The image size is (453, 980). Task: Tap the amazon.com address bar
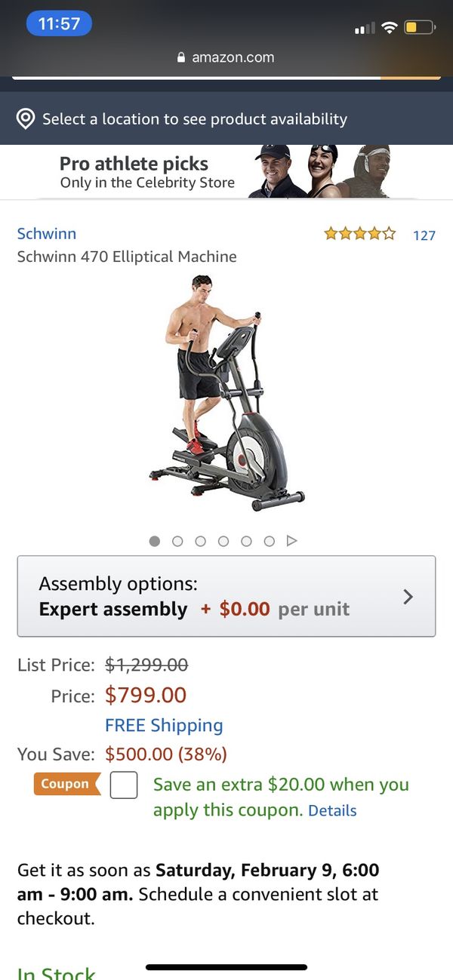pyautogui.click(x=226, y=57)
